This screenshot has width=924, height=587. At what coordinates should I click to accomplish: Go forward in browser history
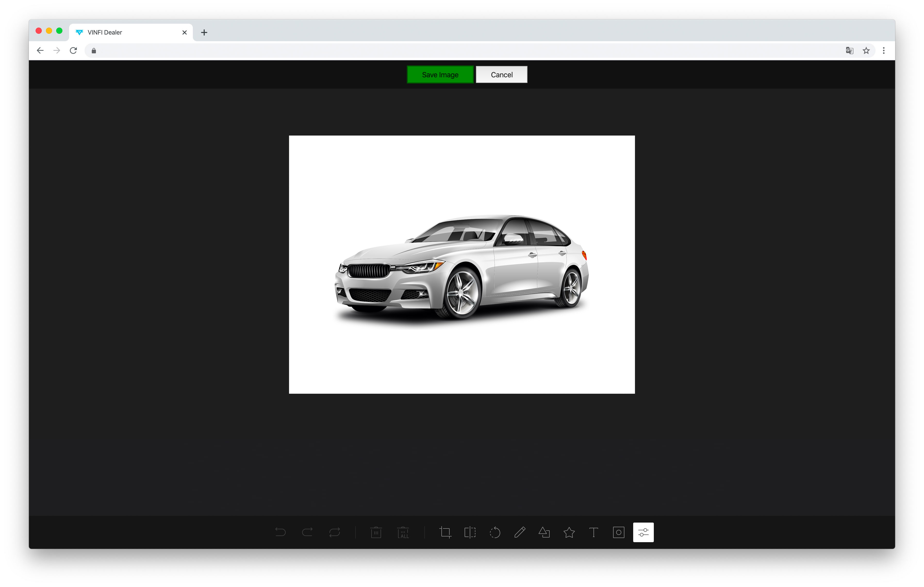click(57, 51)
